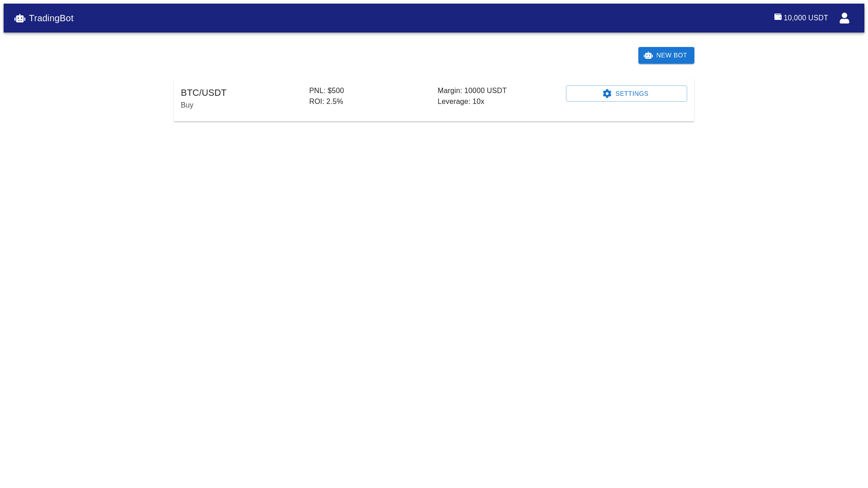This screenshot has width=868, height=488.
Task: Create a bot with NEW BOT button
Action: pyautogui.click(x=666, y=55)
